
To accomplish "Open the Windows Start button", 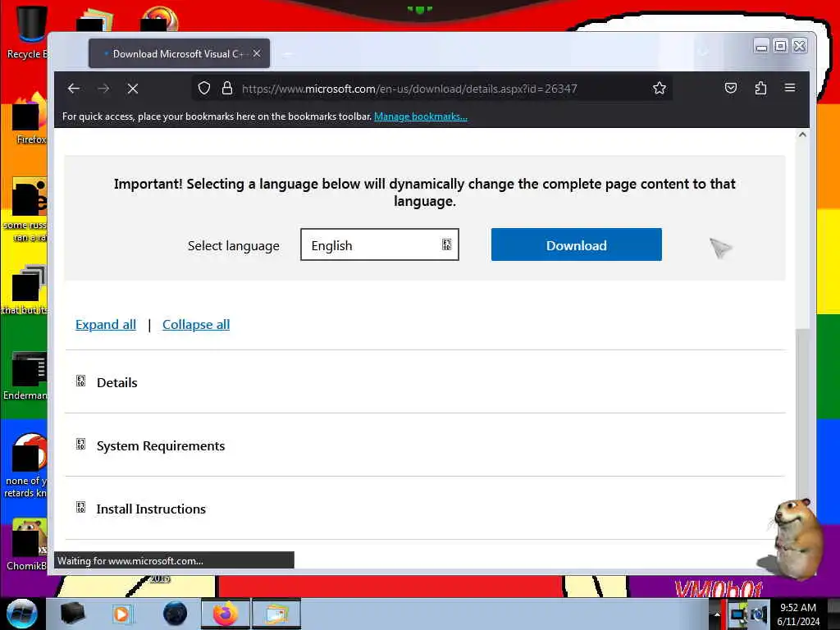I will coord(22,614).
